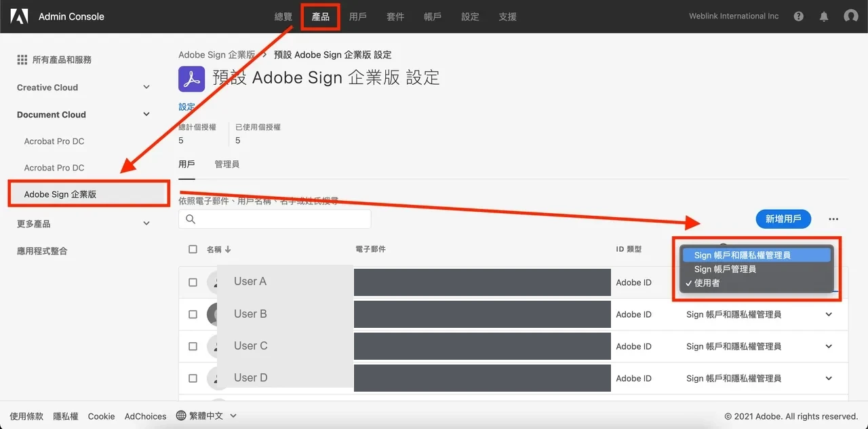Click the User A name cell
Viewport: 868px width, 429px height.
coord(250,281)
